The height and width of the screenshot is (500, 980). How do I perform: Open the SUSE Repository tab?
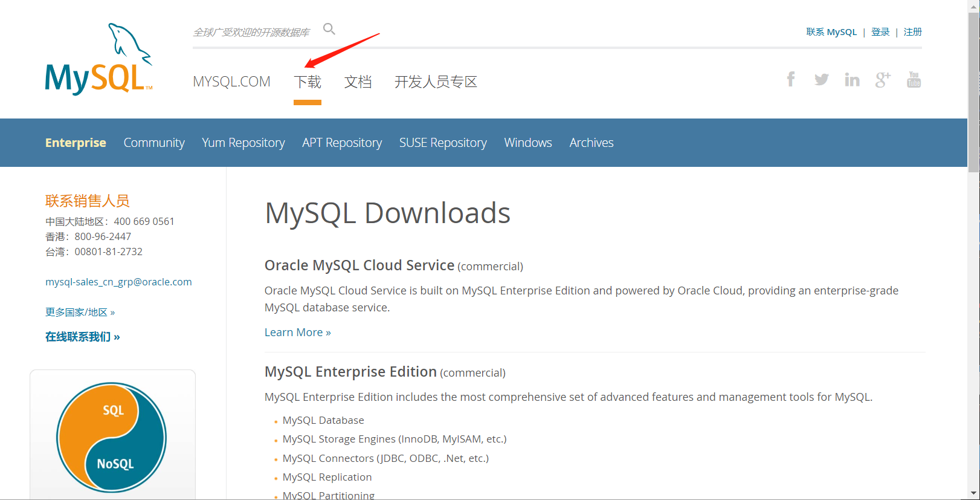pyautogui.click(x=443, y=143)
